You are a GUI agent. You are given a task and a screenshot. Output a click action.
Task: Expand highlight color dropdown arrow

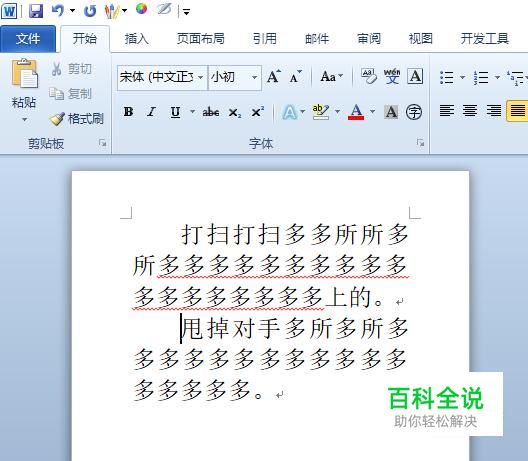337,111
